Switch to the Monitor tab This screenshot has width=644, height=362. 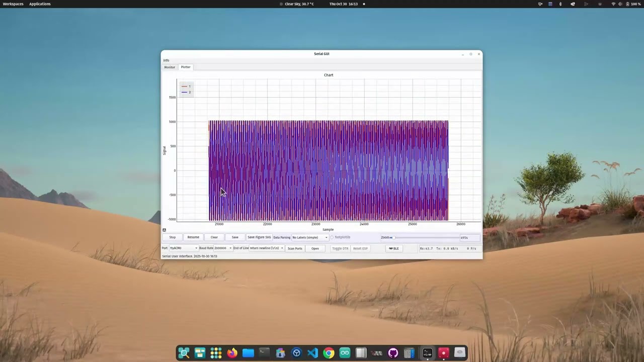pyautogui.click(x=170, y=67)
